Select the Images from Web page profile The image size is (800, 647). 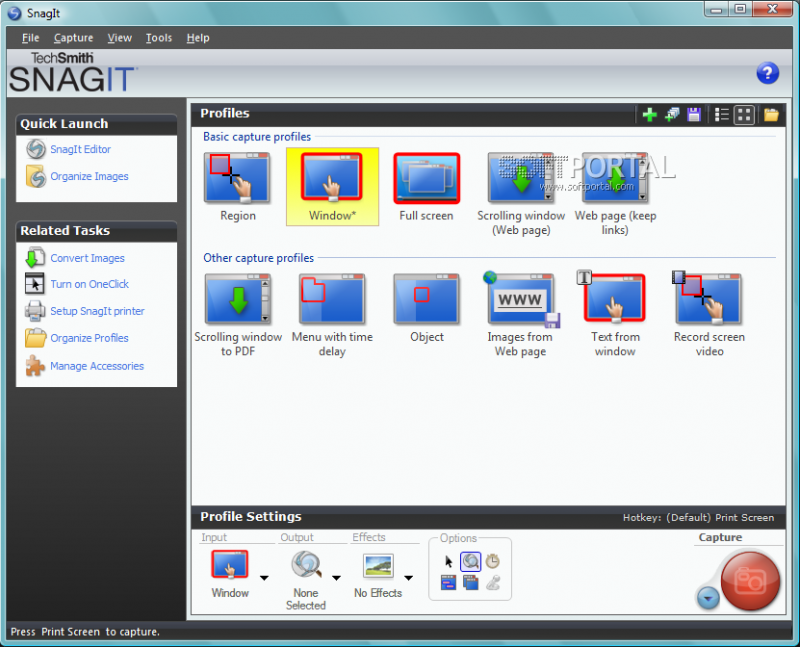coord(520,314)
